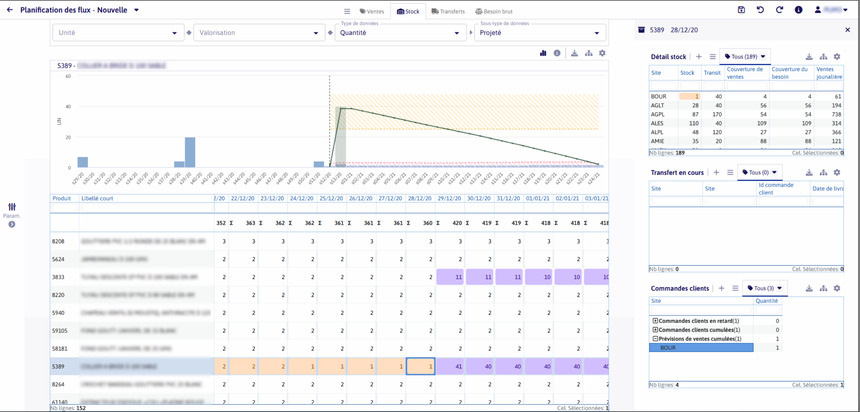860x412 pixels.
Task: Open the Valorisation dropdown
Action: point(258,33)
